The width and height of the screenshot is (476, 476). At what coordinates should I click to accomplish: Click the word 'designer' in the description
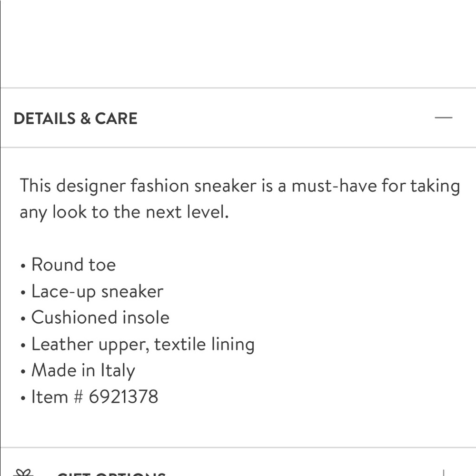pyautogui.click(x=91, y=186)
